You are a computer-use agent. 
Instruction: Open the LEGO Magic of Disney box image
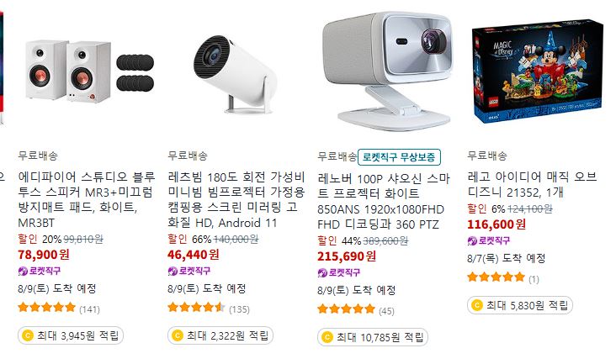pyautogui.click(x=537, y=71)
